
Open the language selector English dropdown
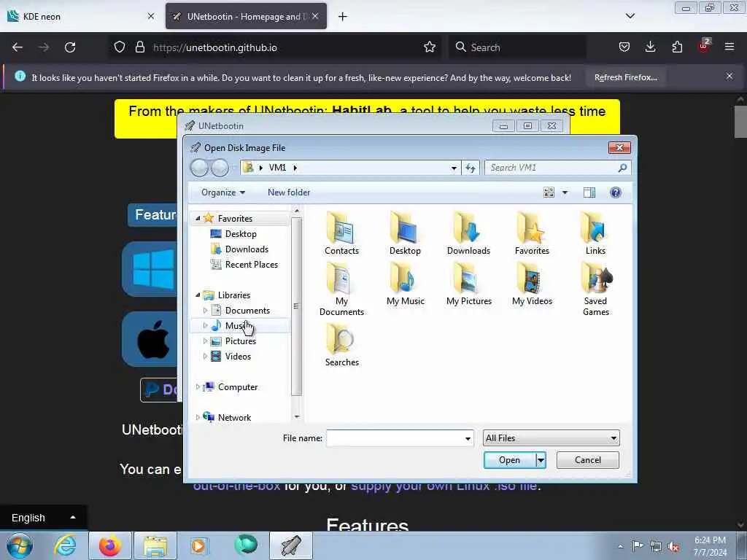(43, 518)
